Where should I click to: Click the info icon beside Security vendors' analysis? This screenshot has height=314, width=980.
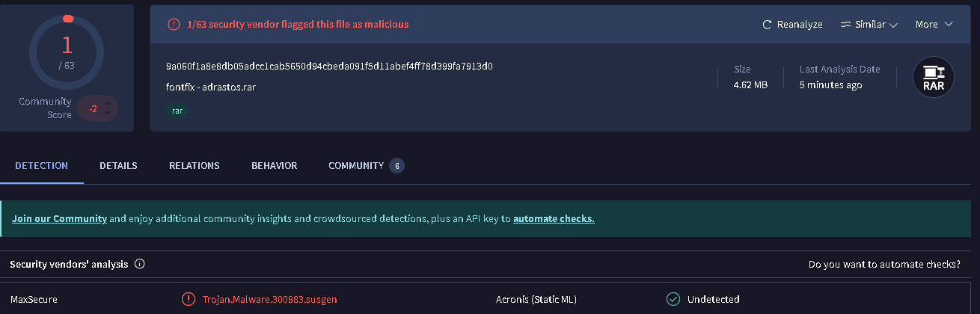point(139,264)
